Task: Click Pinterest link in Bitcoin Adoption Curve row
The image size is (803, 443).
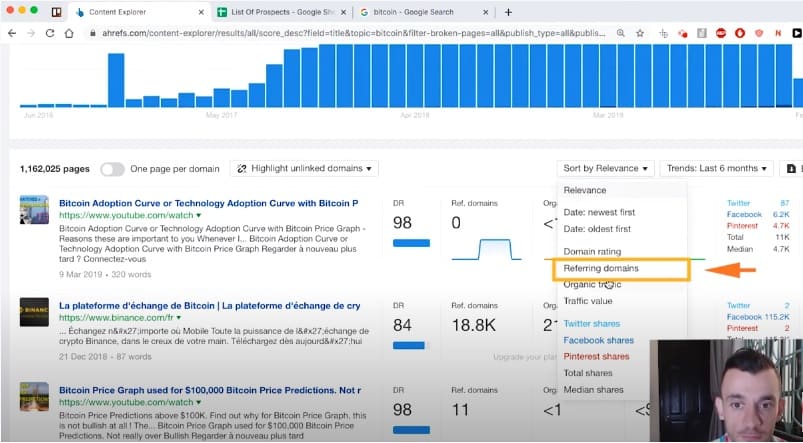Action: click(x=742, y=226)
